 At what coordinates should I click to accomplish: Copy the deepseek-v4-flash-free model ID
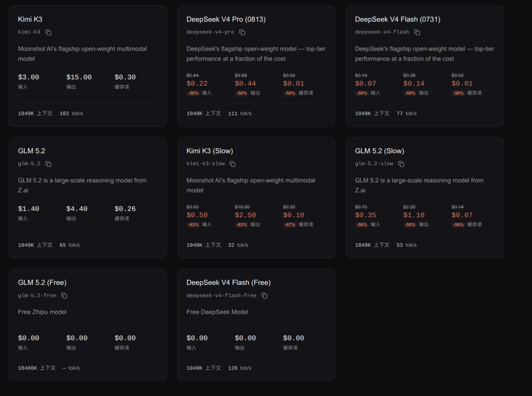coord(264,295)
